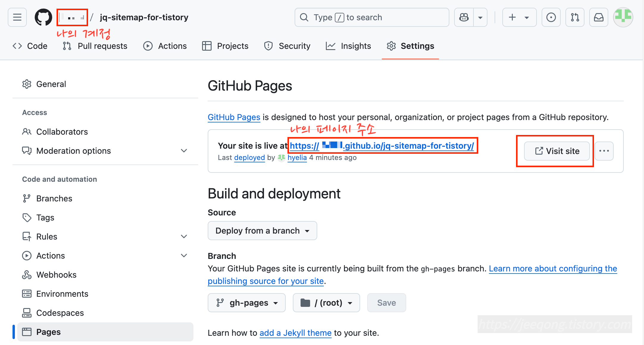Click the user avatar profile picture
The height and width of the screenshot is (345, 644).
pyautogui.click(x=623, y=17)
